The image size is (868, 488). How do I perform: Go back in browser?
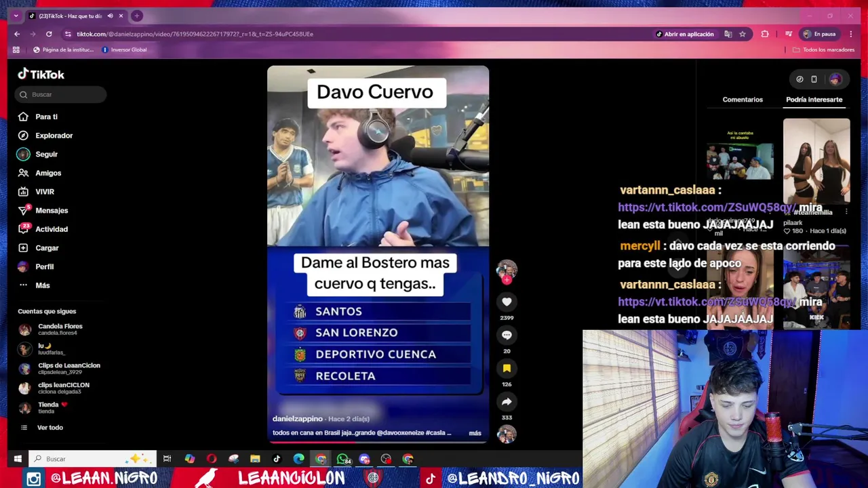tap(17, 34)
